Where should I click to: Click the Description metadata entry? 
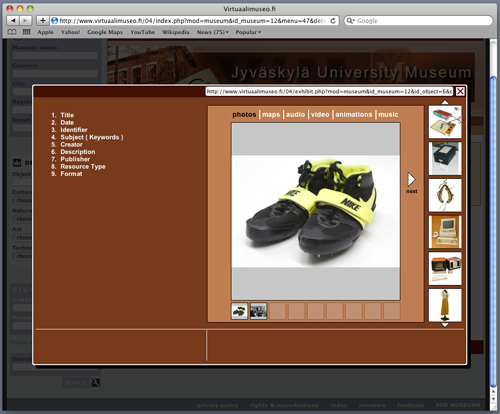click(78, 152)
